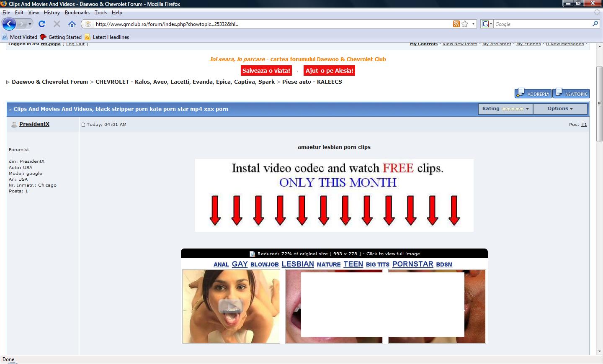
Task: Go to the Firefox home page
Action: 72,24
